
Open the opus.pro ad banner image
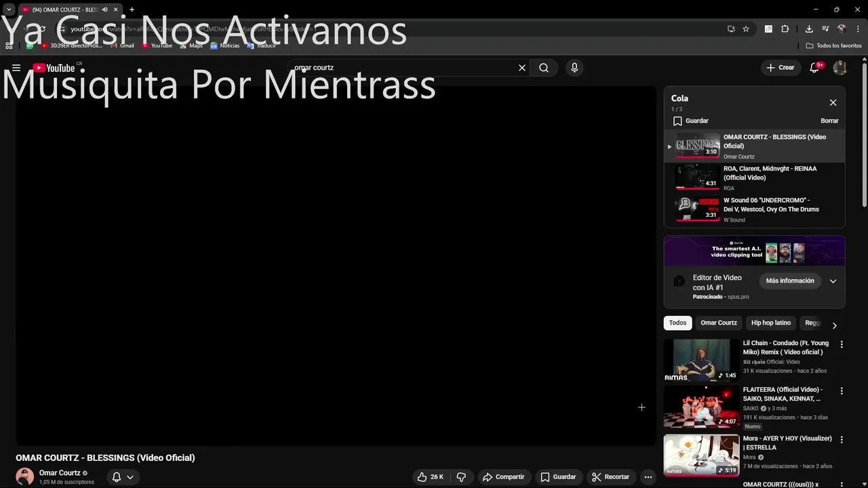click(754, 251)
